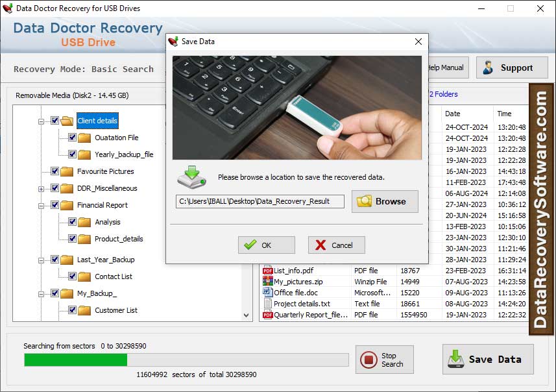Untick the Analysis folder checkbox

(x=73, y=222)
